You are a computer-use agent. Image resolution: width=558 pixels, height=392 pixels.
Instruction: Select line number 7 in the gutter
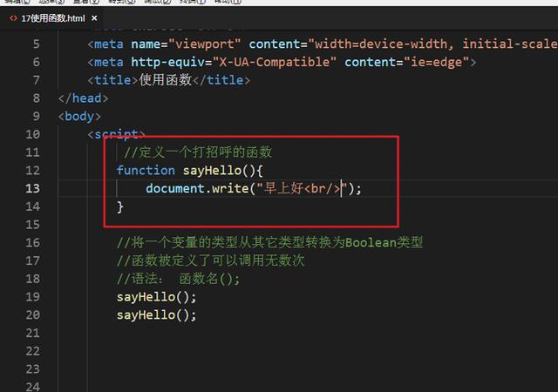point(37,80)
